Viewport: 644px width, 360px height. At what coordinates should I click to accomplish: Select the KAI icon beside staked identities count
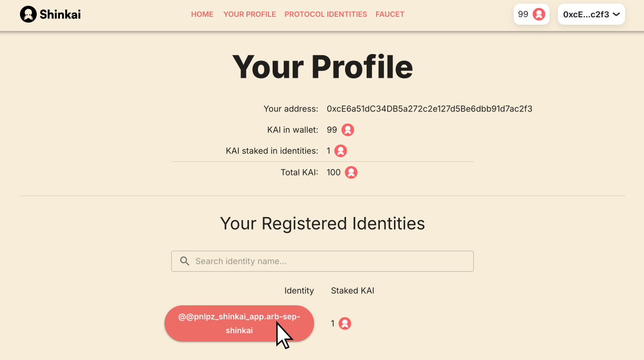340,150
